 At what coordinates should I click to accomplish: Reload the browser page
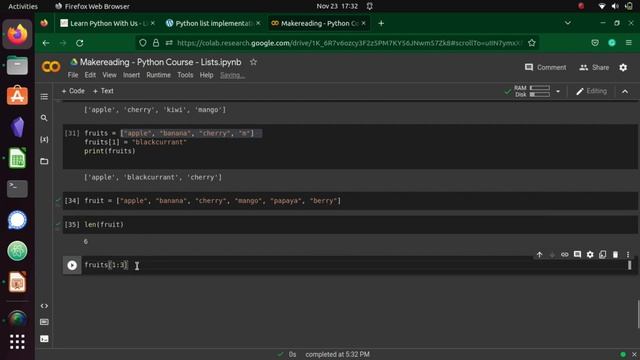point(80,43)
